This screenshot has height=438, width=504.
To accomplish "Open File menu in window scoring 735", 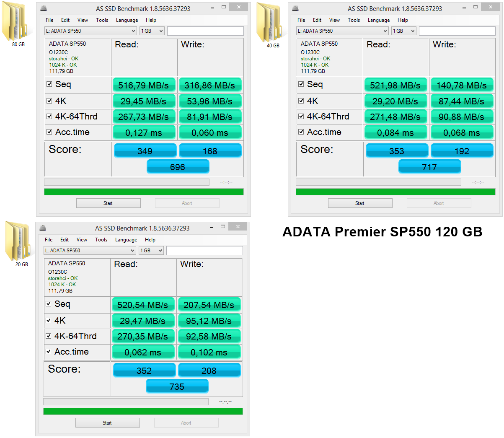I will click(49, 240).
